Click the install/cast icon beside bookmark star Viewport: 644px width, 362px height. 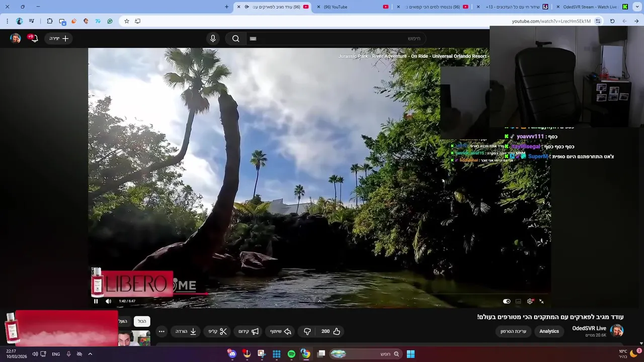pos(137,21)
